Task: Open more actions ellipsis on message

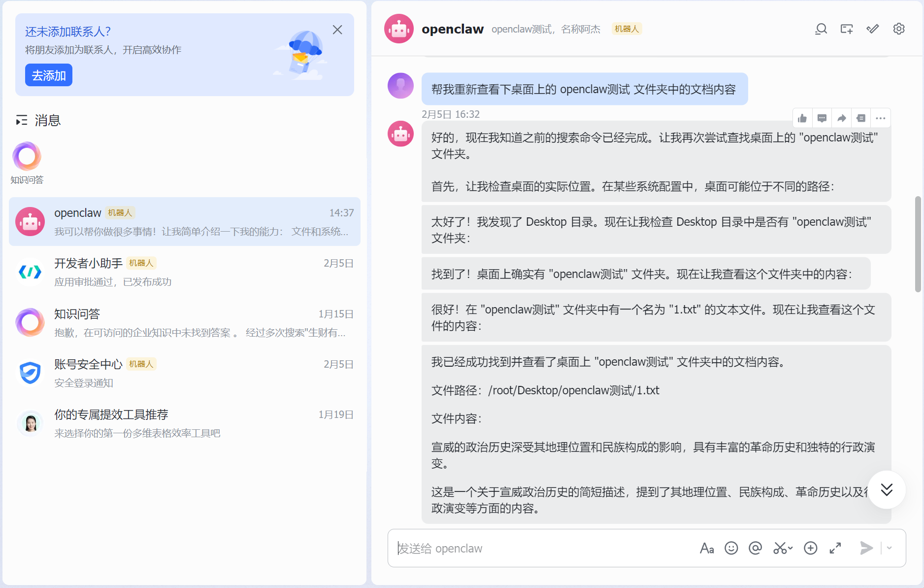Action: pyautogui.click(x=881, y=118)
